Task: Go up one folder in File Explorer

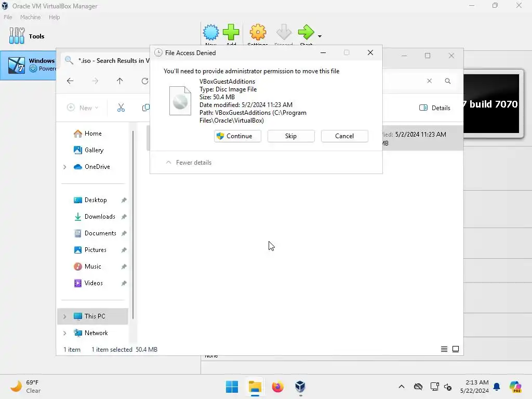Action: 120,81
